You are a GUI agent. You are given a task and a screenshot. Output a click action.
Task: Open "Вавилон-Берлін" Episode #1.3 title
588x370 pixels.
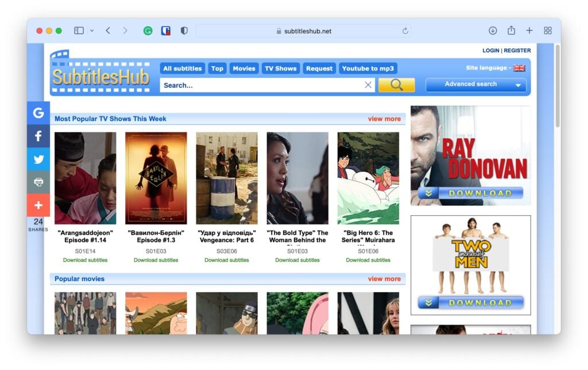tap(156, 236)
